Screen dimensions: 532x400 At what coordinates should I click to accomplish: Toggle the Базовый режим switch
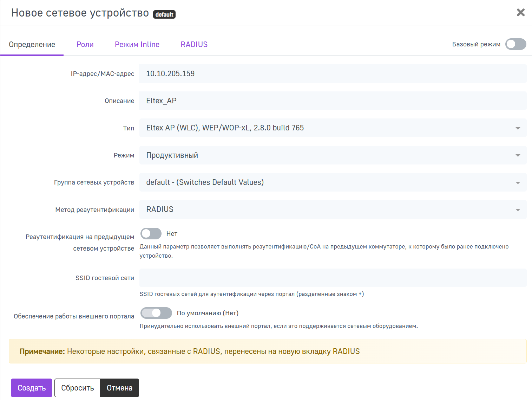pos(515,44)
